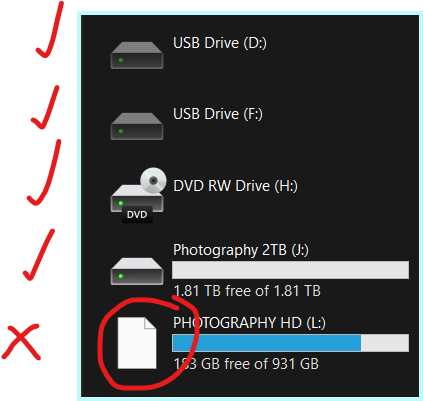The image size is (423, 401).
Task: Click the red checkmark beside USB Drive (F:)
Action: 45,107
